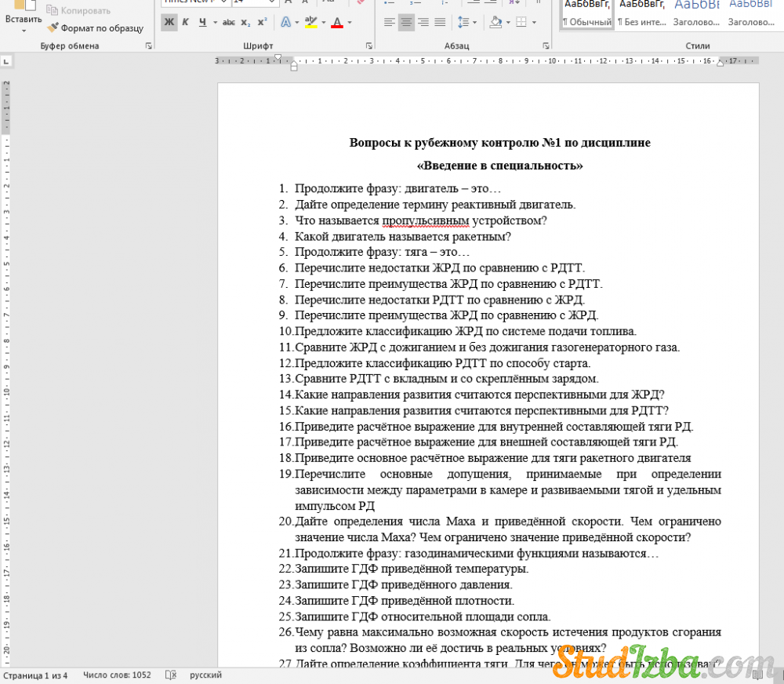Expand text effects dropdown arrow

coord(297,22)
